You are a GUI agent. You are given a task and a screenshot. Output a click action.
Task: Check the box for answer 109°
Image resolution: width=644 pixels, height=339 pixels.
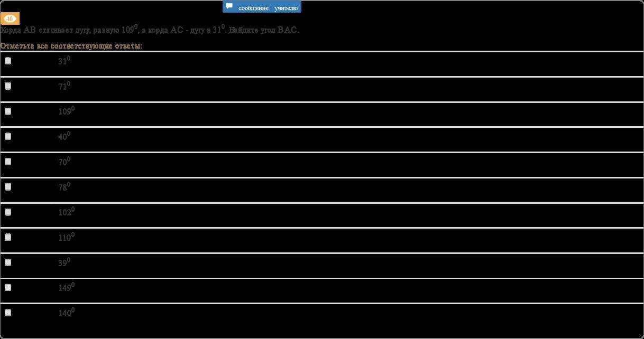click(8, 111)
